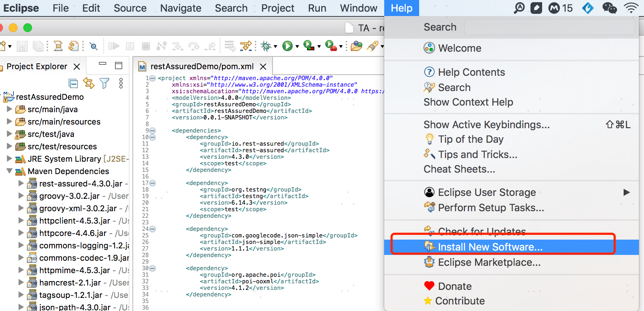The width and height of the screenshot is (644, 311).
Task: Open Project Explorer filter icon
Action: tap(104, 83)
